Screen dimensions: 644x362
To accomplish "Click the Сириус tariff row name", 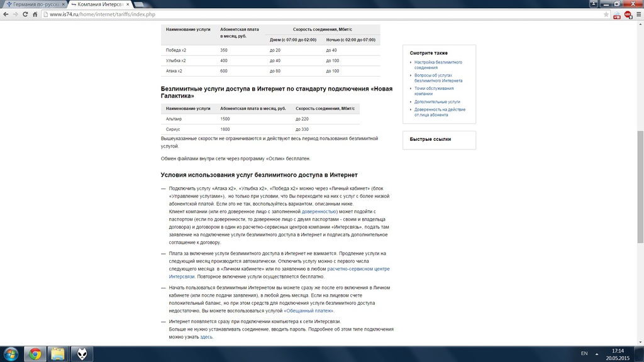I will point(172,129).
